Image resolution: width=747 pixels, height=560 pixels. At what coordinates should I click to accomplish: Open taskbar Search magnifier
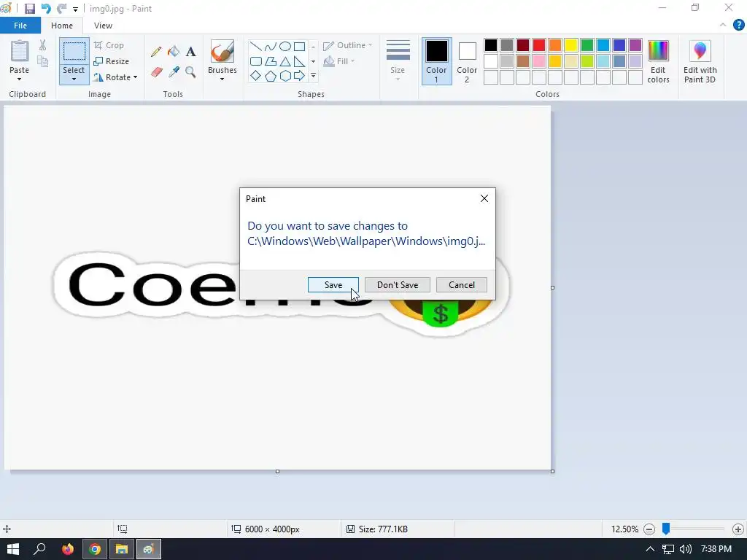point(39,549)
